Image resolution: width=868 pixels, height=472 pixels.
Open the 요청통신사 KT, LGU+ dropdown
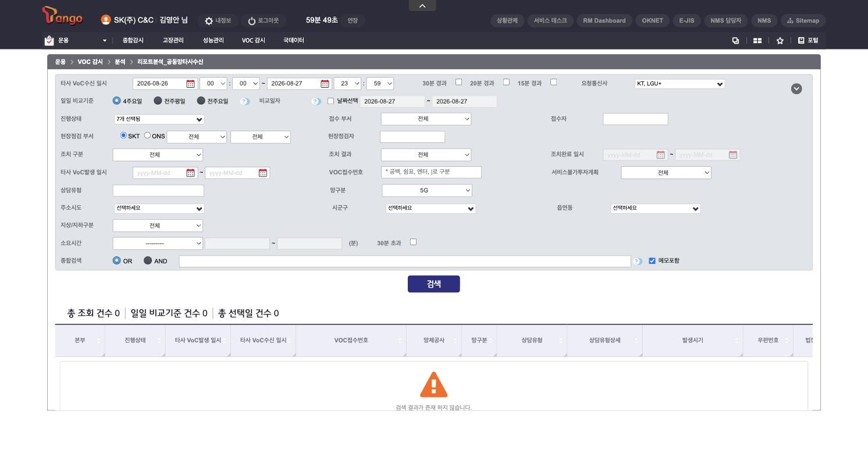680,84
